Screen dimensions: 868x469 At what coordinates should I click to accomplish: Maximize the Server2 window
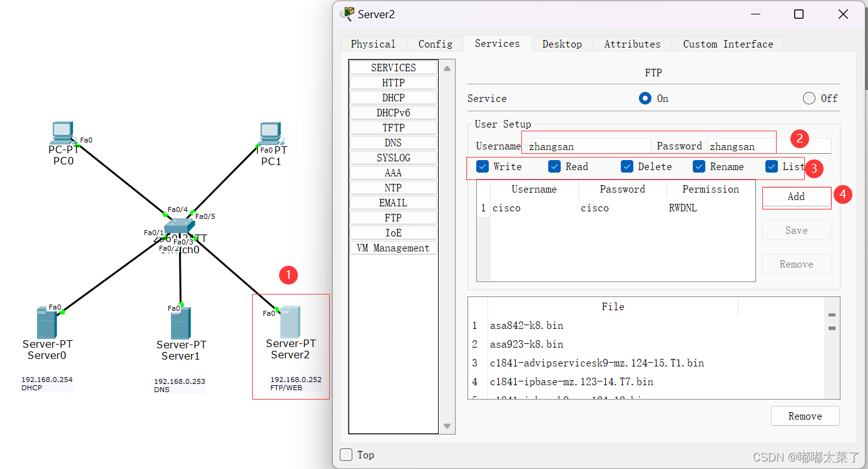(799, 14)
